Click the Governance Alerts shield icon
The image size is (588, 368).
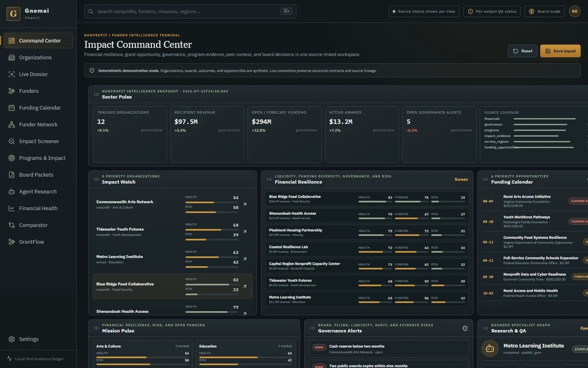point(465,328)
